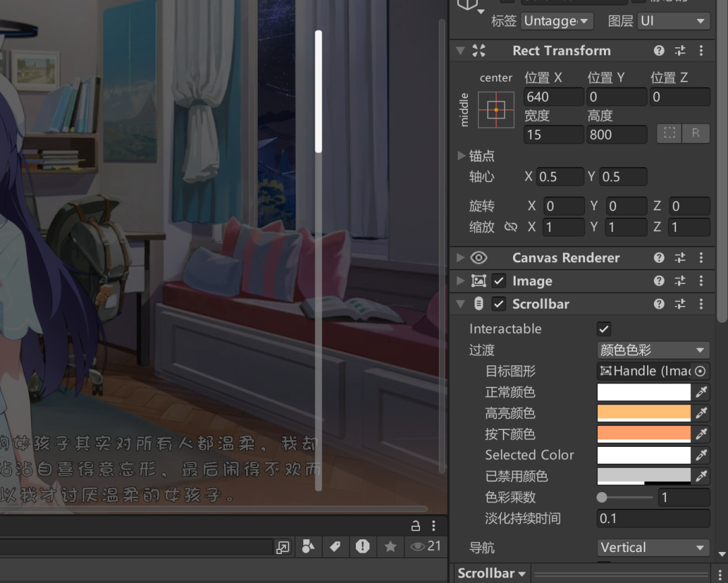Open Rect Transform help reference
The height and width of the screenshot is (583, 728).
659,51
